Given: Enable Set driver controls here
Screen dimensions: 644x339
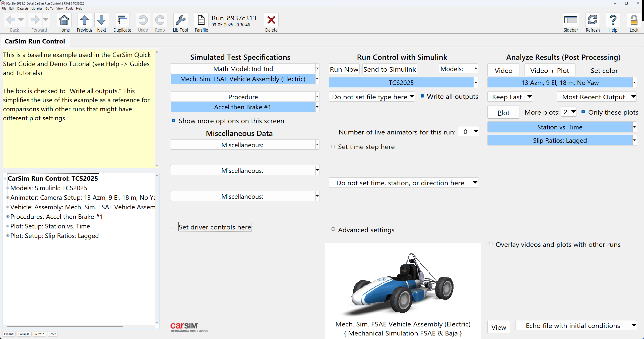Looking at the screenshot, I should 173,226.
